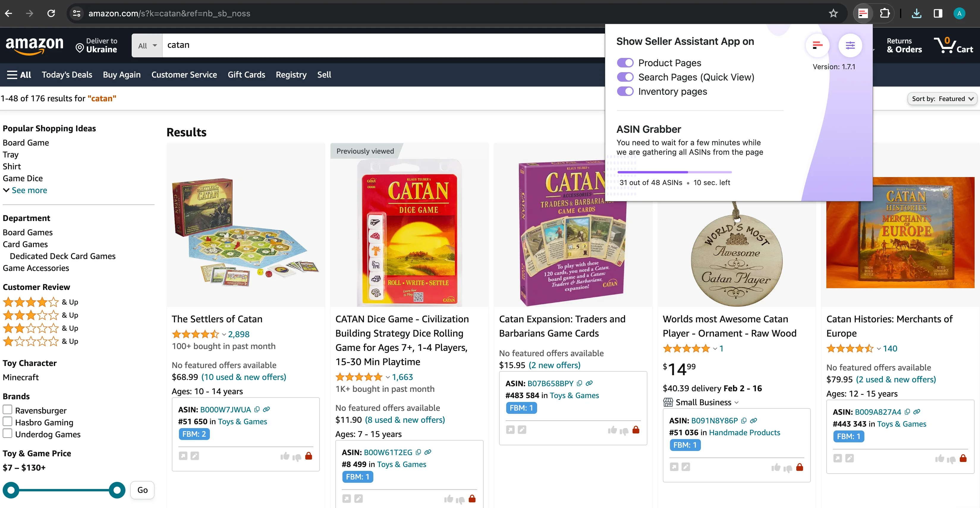Open Gift Cards navigation item
The height and width of the screenshot is (508, 980).
pyautogui.click(x=246, y=75)
